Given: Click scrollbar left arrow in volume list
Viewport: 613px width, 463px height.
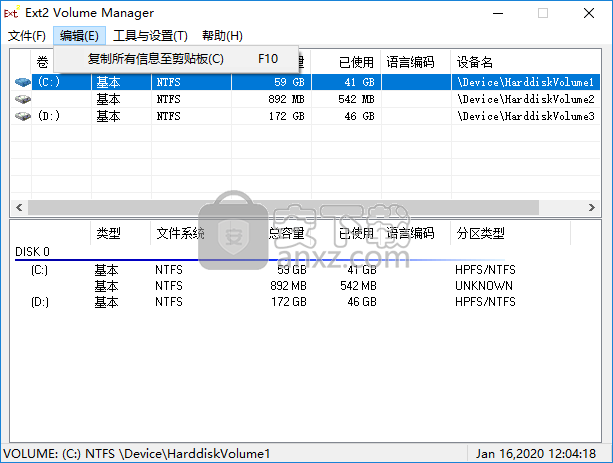Looking at the screenshot, I should 19,207.
